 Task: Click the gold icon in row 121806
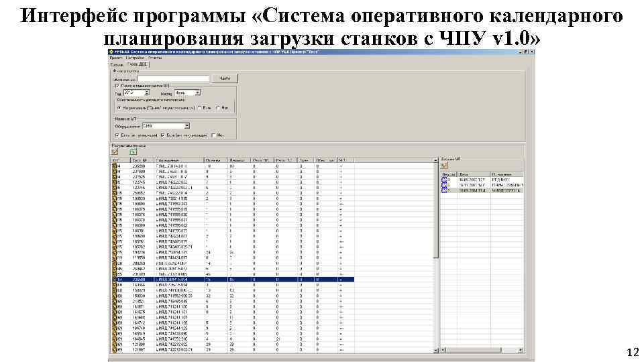(115, 345)
